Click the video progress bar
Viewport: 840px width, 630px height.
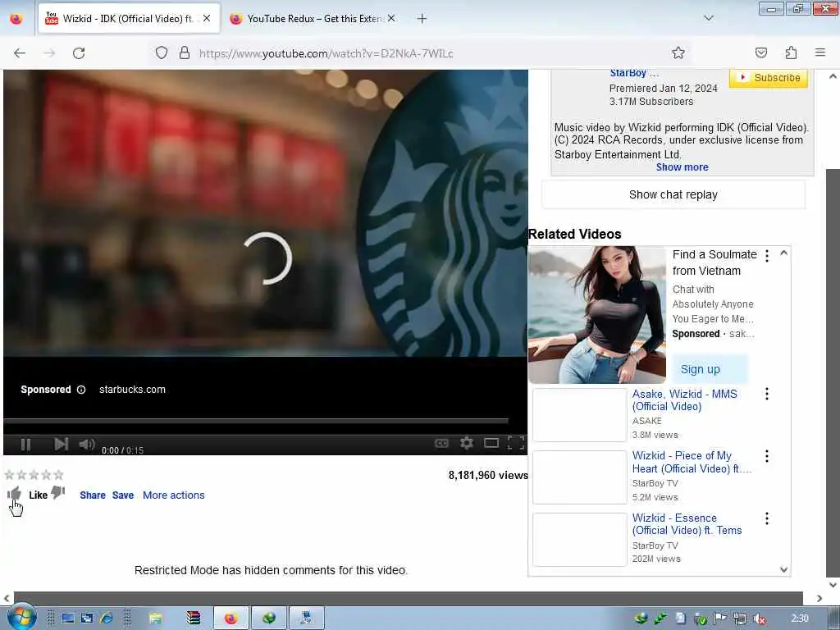click(x=256, y=421)
